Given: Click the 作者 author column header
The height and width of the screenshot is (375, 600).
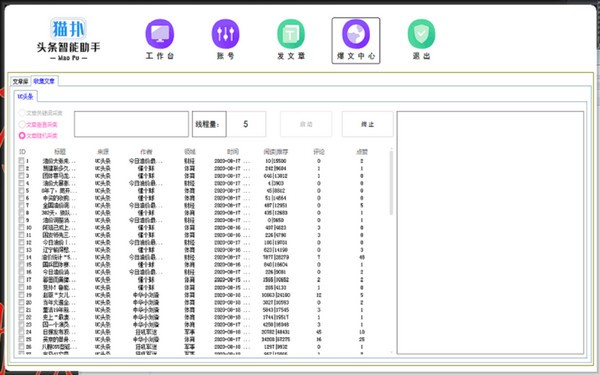Looking at the screenshot, I should coord(146,152).
